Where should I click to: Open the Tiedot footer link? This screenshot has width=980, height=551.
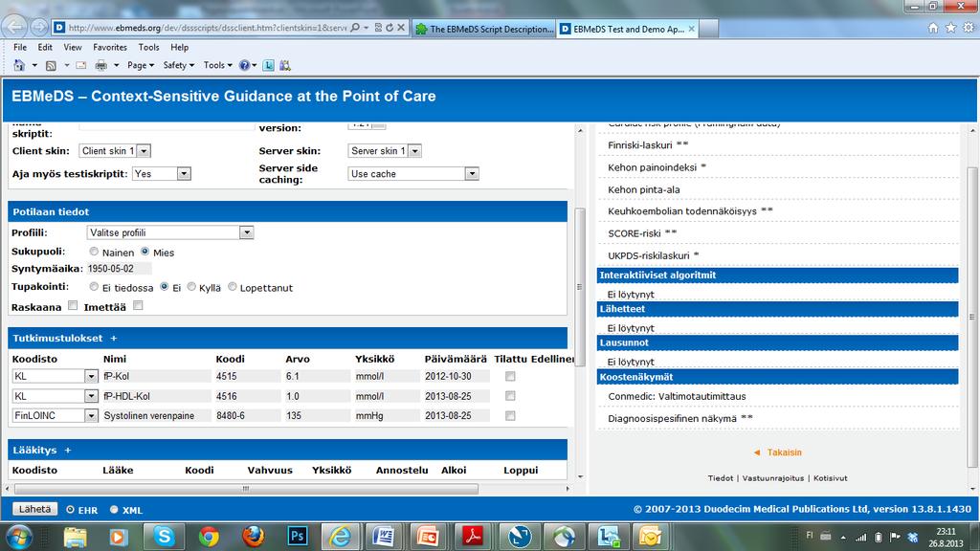click(721, 478)
